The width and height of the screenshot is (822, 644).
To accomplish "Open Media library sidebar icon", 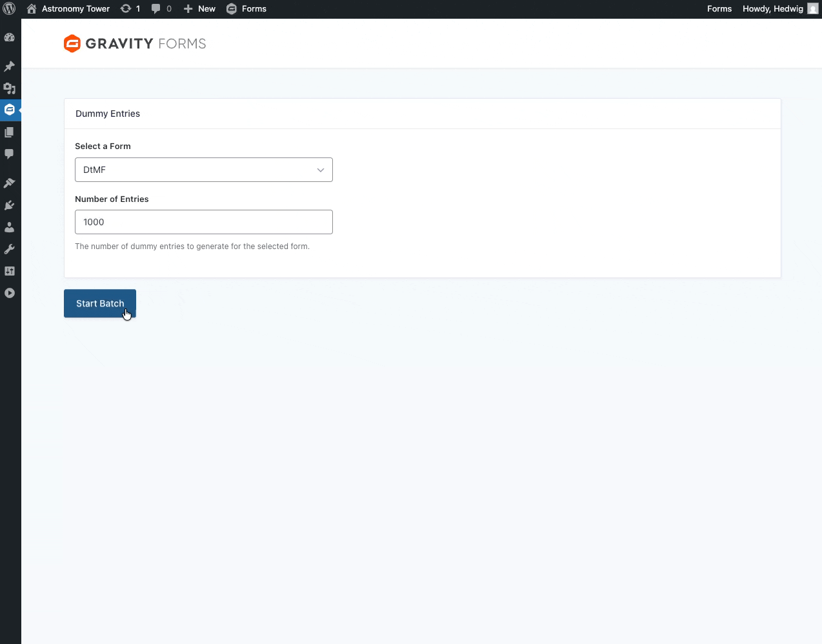I will 10,88.
